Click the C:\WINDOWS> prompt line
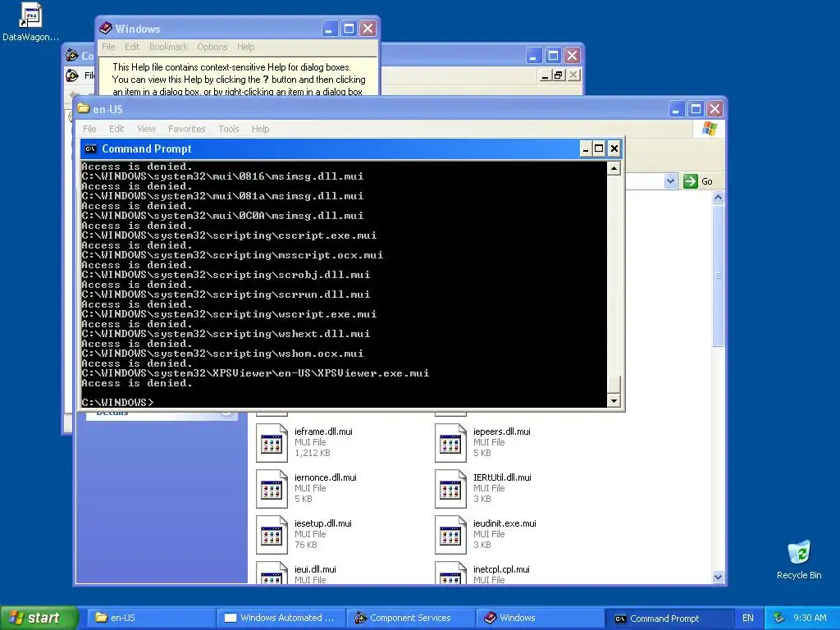840x630 pixels. pos(117,402)
